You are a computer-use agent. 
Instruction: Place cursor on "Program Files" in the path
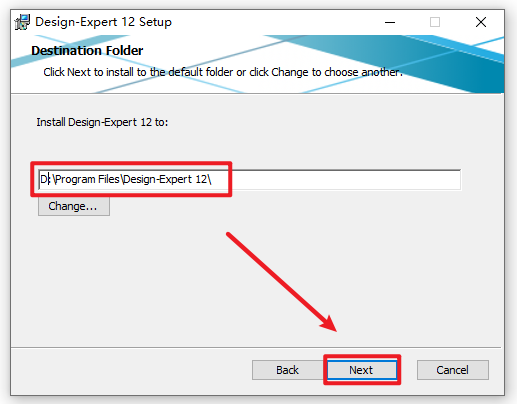tap(87, 179)
